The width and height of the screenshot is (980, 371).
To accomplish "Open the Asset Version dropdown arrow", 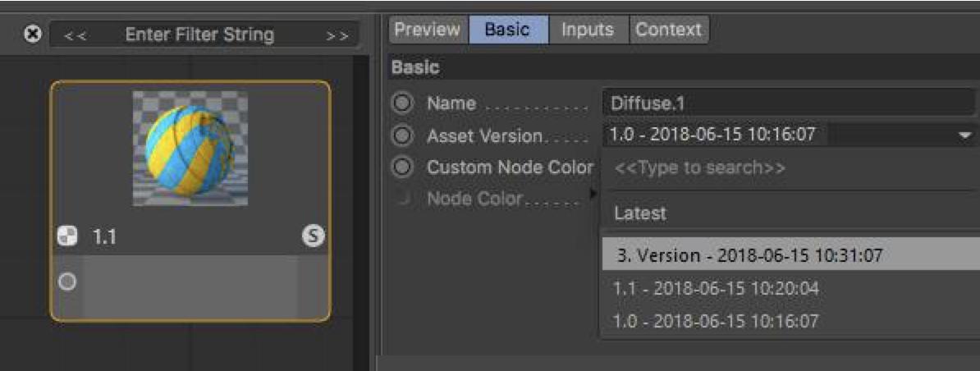I will tap(965, 135).
